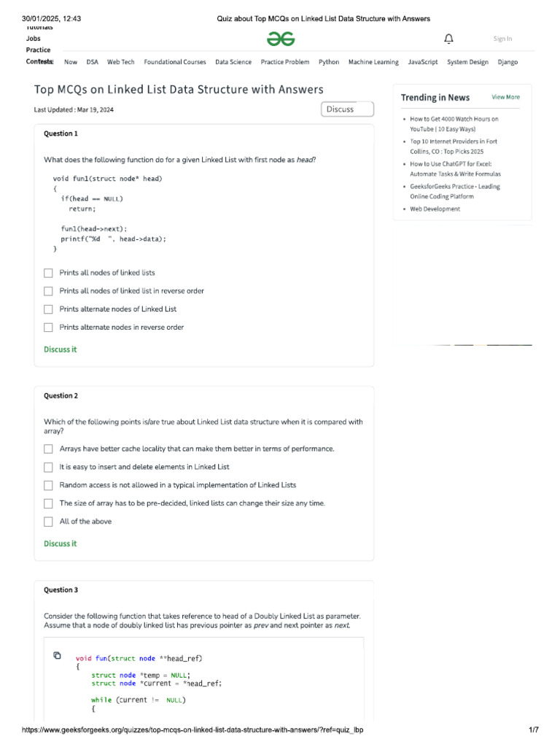Check 'Prints all nodes of linked lists'

[x=48, y=273]
